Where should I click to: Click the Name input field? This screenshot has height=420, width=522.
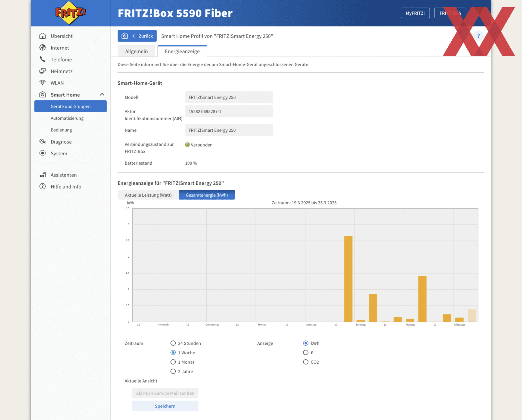(x=229, y=130)
